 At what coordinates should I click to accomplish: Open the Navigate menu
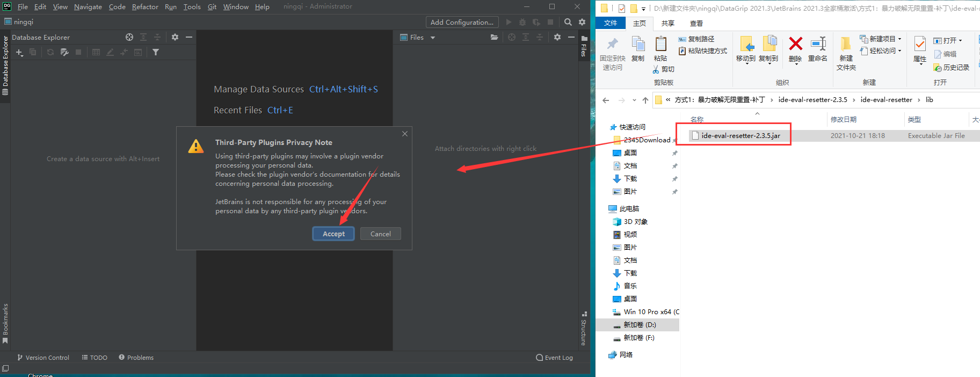tap(88, 6)
